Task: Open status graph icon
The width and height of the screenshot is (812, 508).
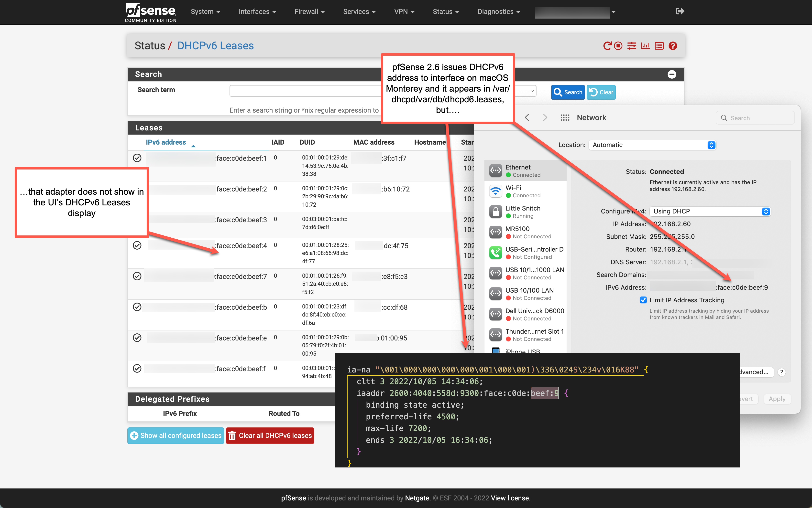Action: coord(645,46)
